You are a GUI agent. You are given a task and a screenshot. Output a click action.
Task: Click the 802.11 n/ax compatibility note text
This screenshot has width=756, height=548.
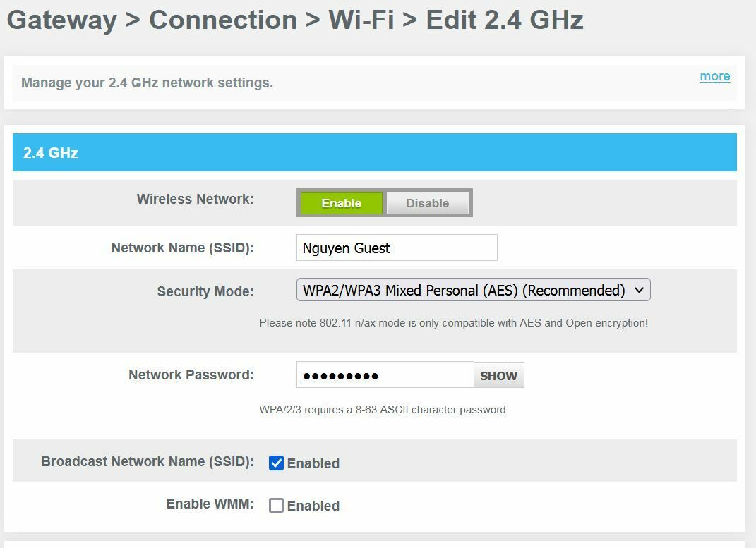pos(453,322)
